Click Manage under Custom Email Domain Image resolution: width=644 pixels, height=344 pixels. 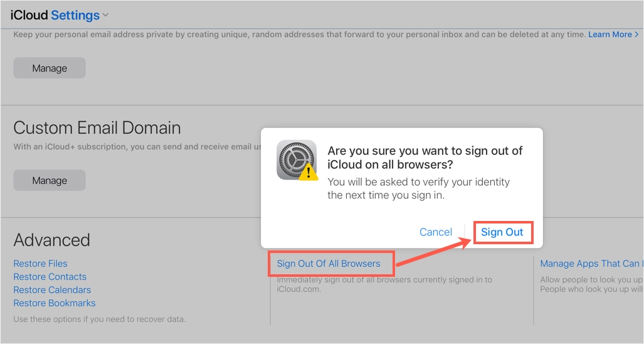[50, 180]
